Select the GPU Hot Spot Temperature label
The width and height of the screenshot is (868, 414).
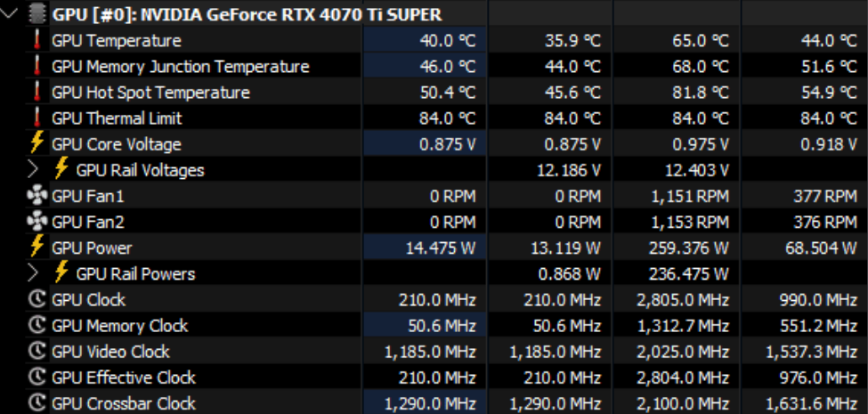coord(150,93)
